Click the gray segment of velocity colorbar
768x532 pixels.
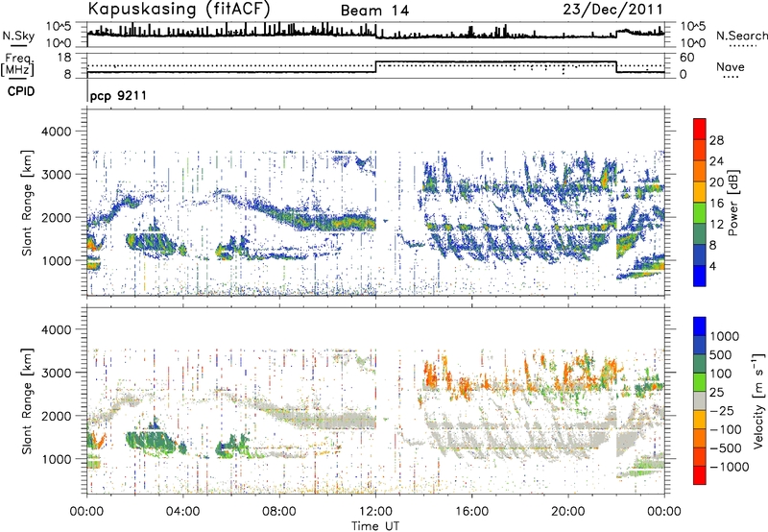[x=700, y=400]
